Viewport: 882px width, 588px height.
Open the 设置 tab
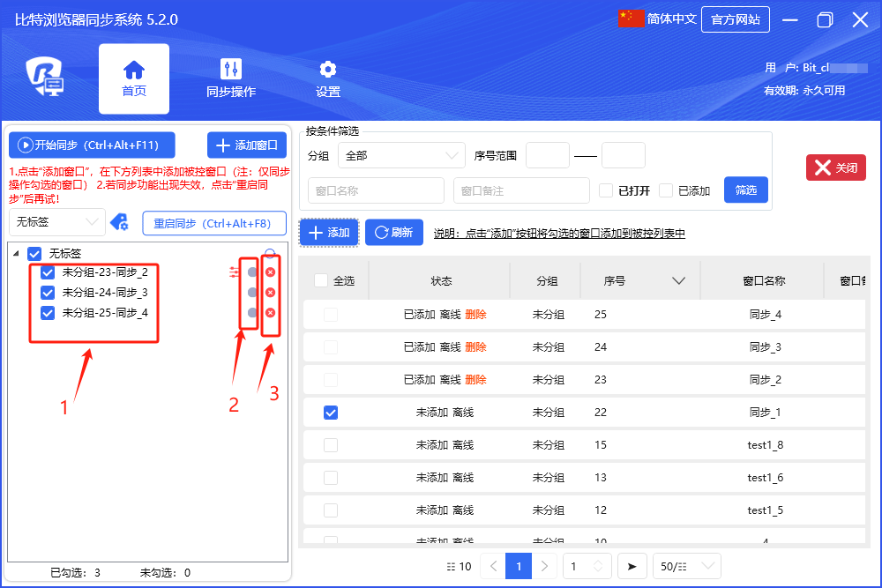328,78
